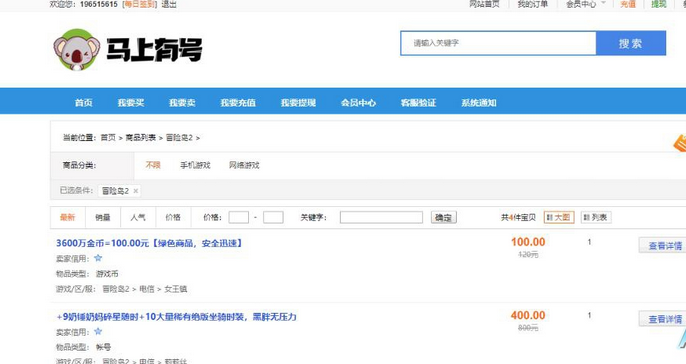686x364 pixels.
Task: Click the orange 充值 top link
Action: (627, 4)
